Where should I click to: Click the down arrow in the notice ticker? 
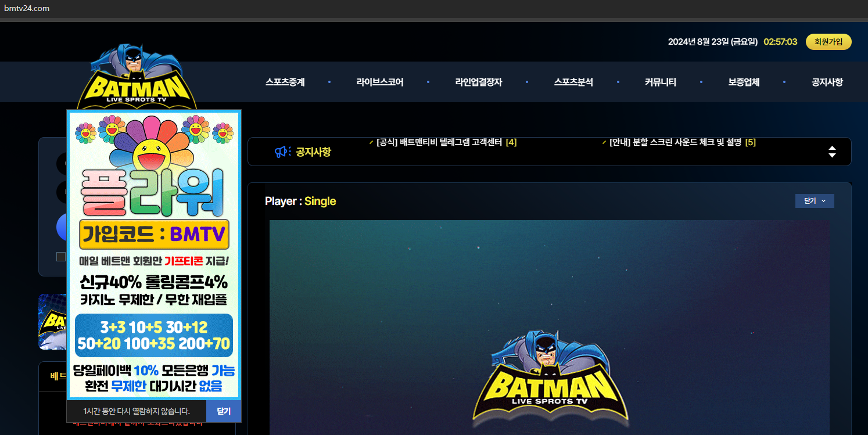832,156
